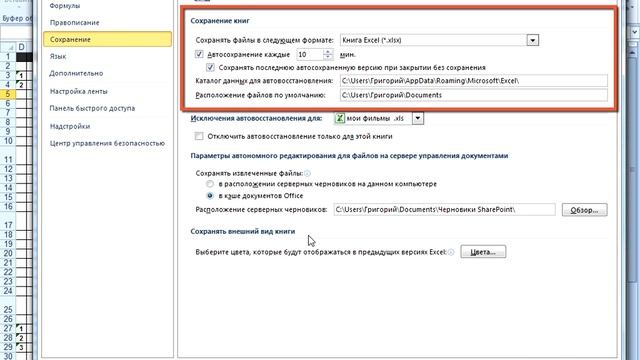
Task: Expand the autorecover exceptions workbook dropdown
Action: click(418, 118)
